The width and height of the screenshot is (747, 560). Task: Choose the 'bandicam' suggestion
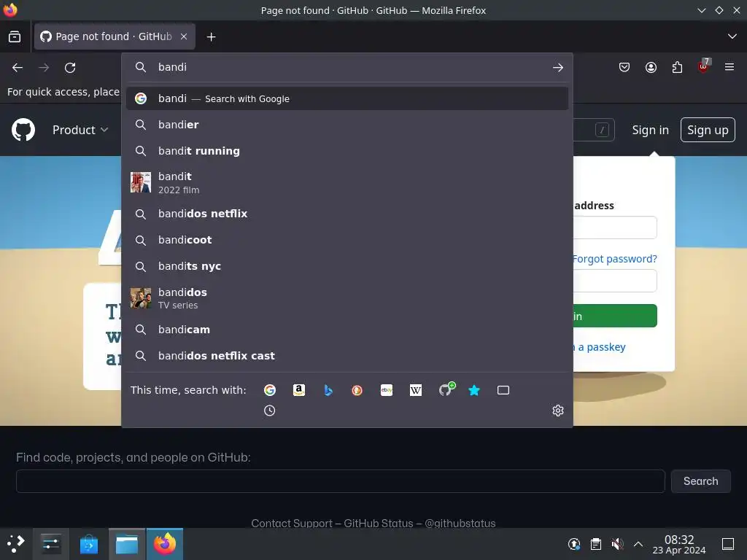347,330
